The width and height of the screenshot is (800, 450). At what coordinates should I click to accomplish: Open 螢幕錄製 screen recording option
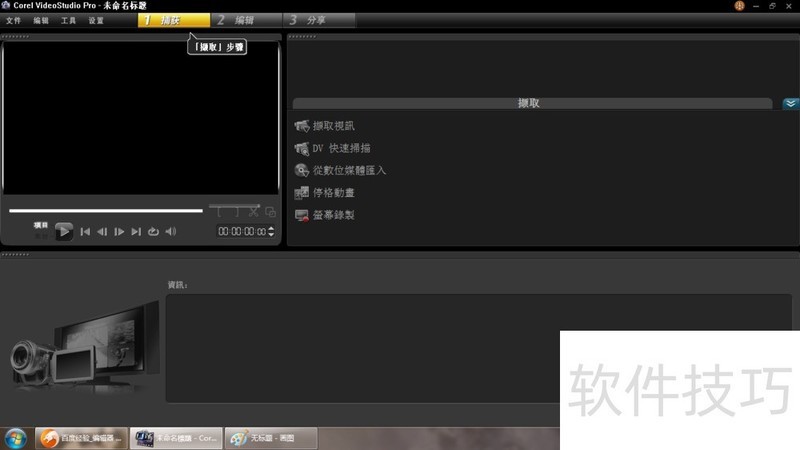[x=324, y=215]
